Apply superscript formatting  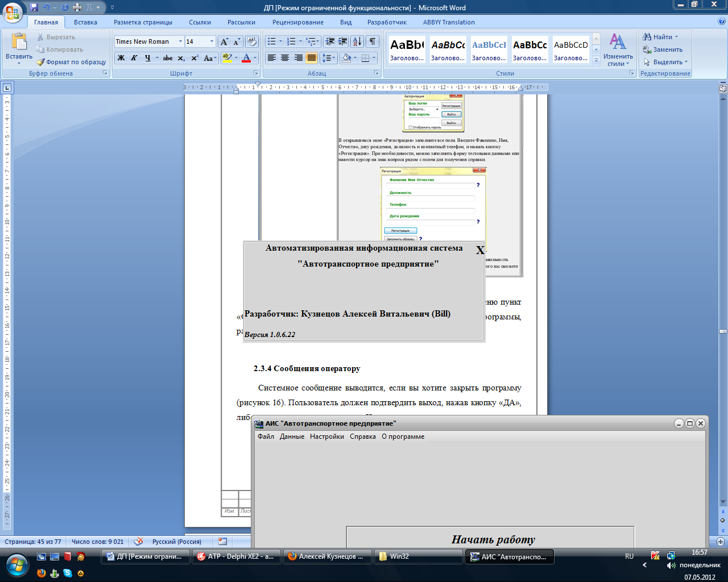click(x=195, y=58)
